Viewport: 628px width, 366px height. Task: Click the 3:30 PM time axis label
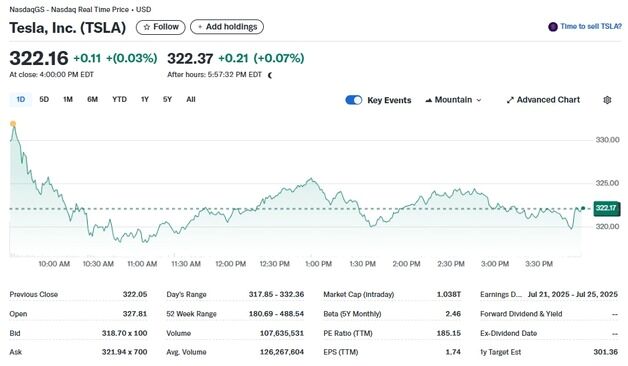[539, 264]
